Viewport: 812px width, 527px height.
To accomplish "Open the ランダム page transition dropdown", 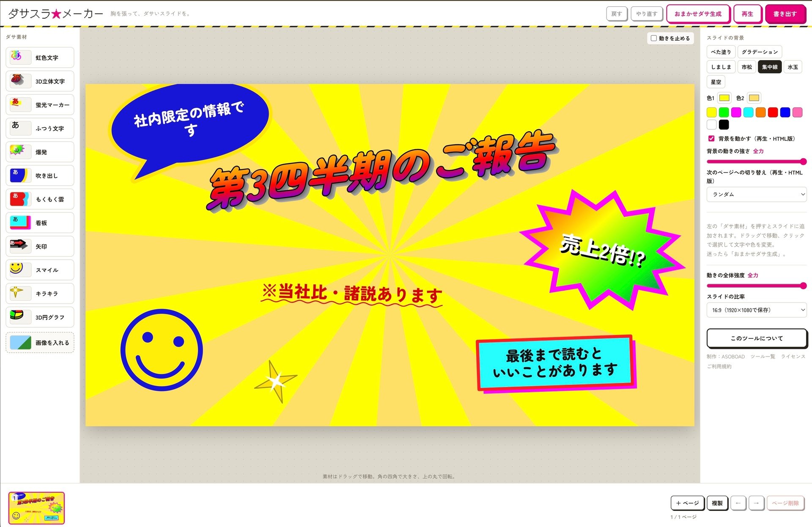I will pos(757,195).
